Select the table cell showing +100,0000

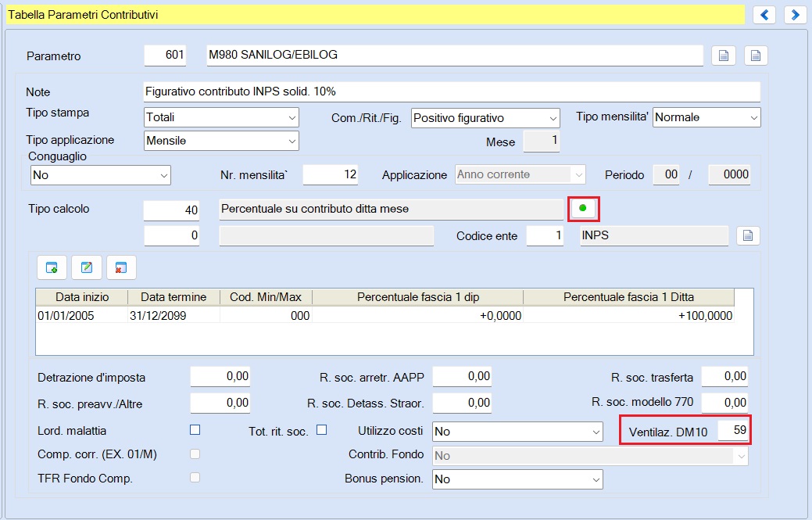click(628, 315)
